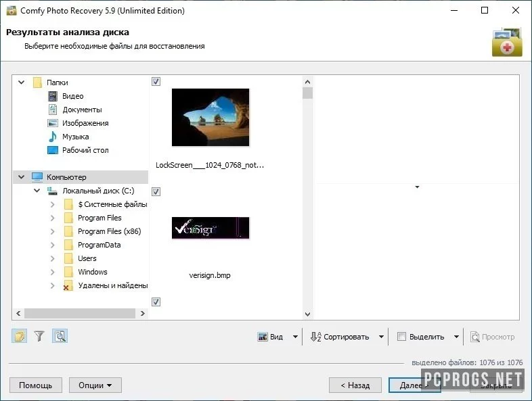Click the Вид view toolbar button

(271, 337)
